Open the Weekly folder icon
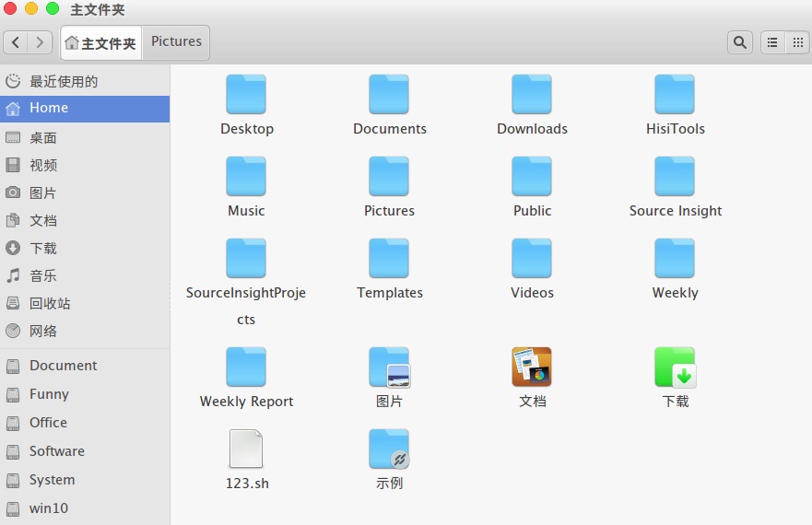 675,258
